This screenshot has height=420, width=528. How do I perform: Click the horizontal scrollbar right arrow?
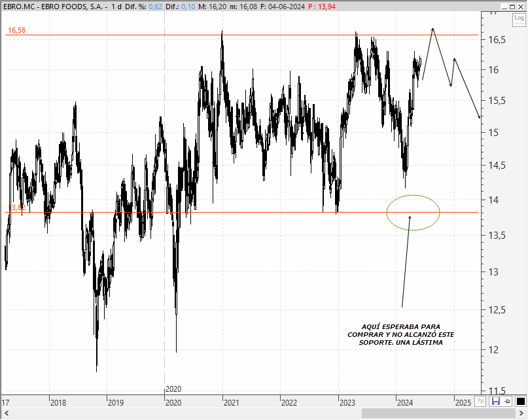521,413
